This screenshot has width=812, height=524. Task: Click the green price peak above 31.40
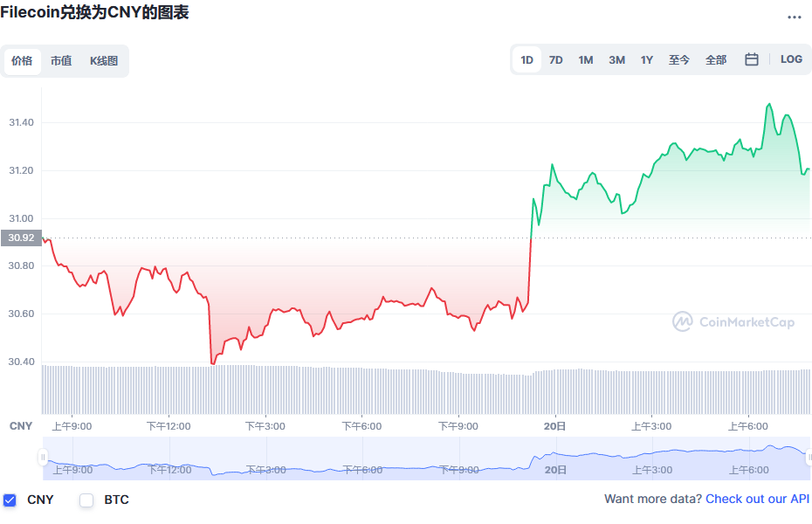point(769,105)
